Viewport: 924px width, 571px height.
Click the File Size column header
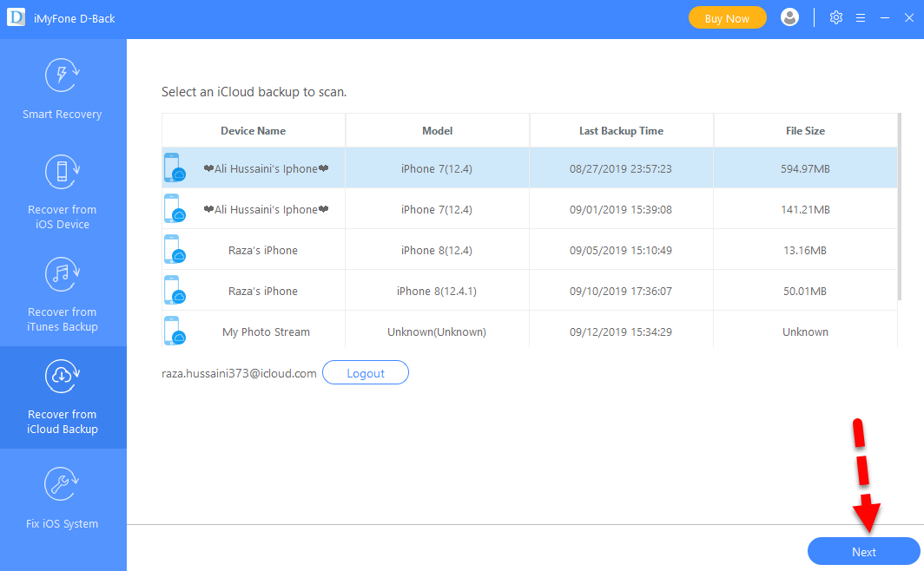[805, 131]
